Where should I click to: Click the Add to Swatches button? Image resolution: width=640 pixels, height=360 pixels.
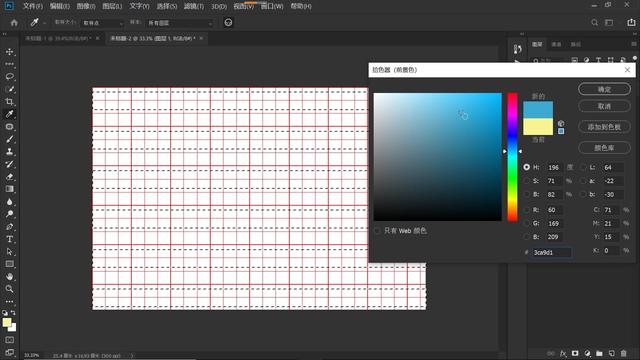pos(604,127)
